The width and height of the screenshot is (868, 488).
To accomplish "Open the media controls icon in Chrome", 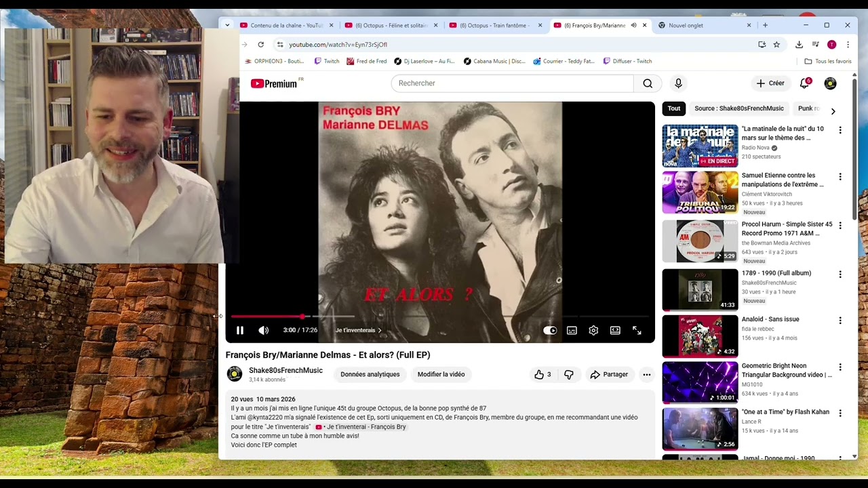I will [815, 45].
